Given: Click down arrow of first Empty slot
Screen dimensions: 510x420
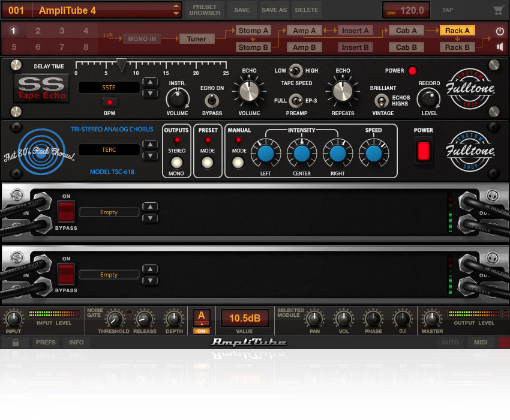Looking at the screenshot, I should (150, 218).
